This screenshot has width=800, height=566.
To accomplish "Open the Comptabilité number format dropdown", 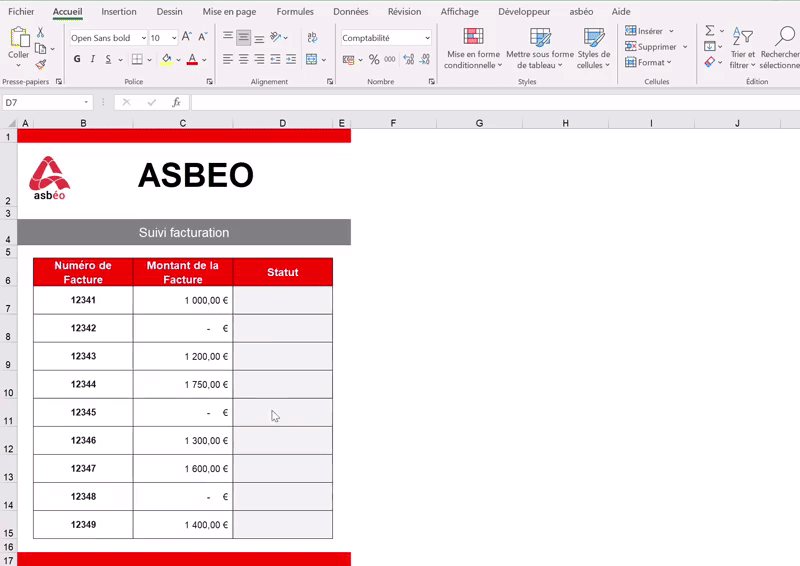I will 427,38.
